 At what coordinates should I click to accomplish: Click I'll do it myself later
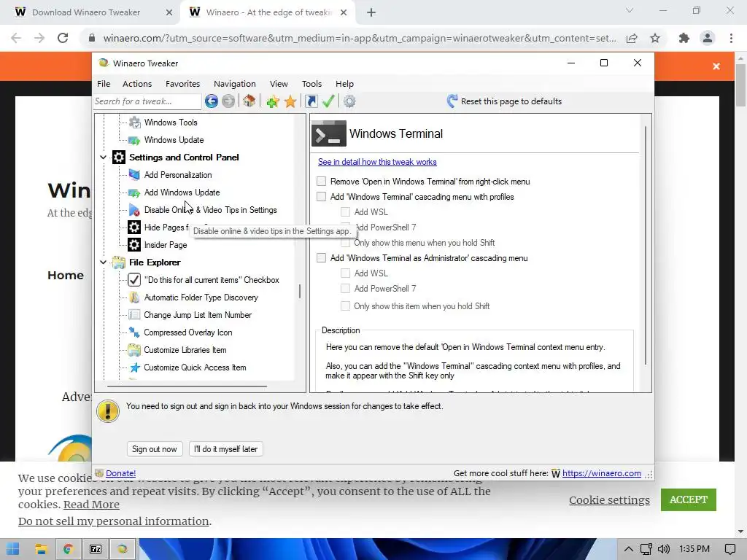[226, 449]
